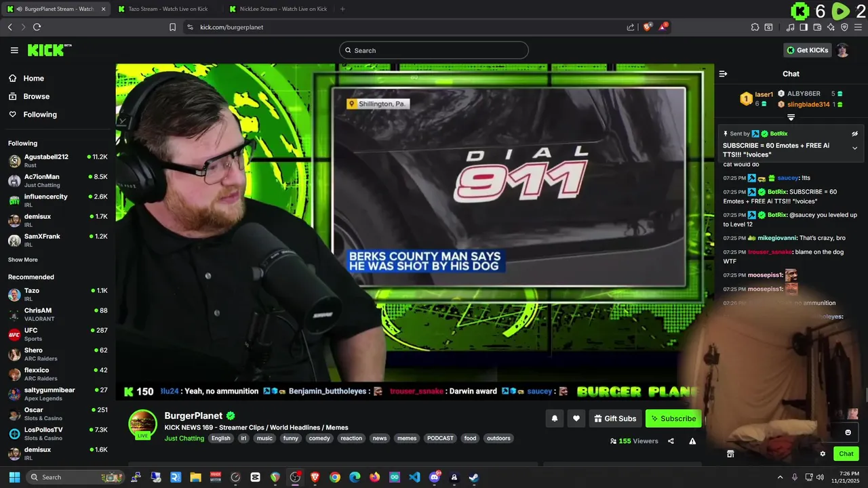This screenshot has width=868, height=488.
Task: Click the browser address bar URL
Action: (231, 27)
